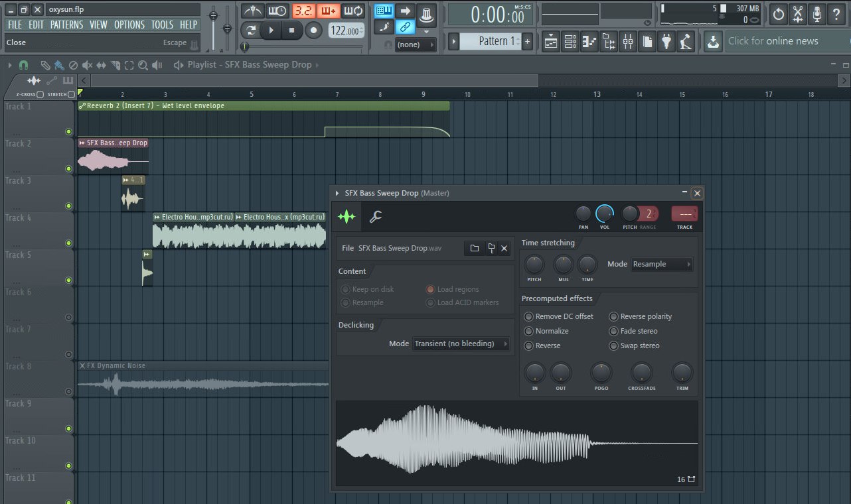Screen dimensions: 851x504
Task: Click the one-click recording microphone icon
Action: click(817, 13)
